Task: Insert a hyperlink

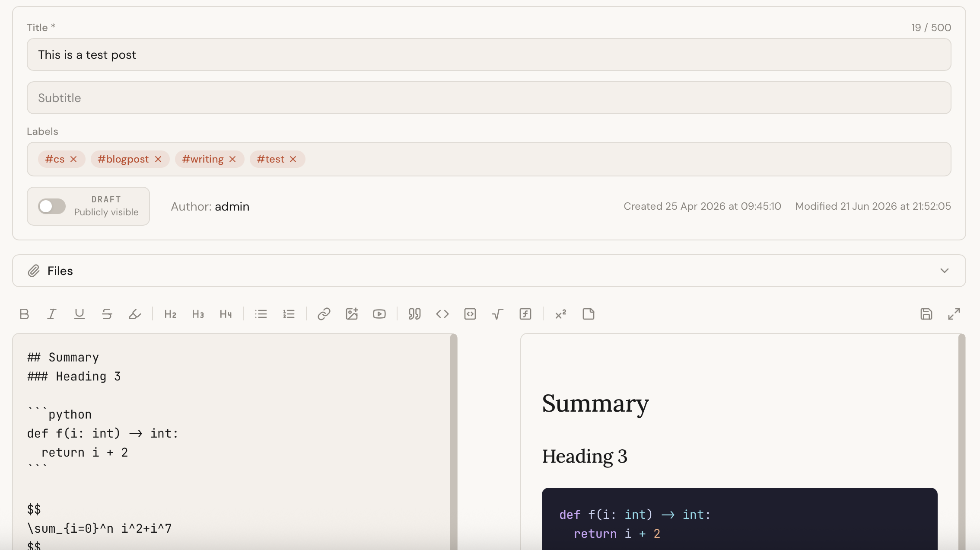Action: 324,314
